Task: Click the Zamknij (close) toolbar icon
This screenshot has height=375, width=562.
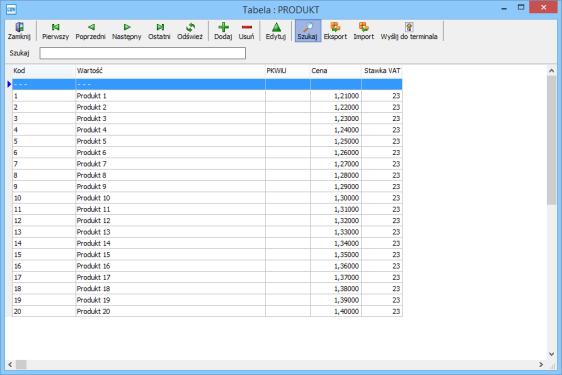Action: pyautogui.click(x=19, y=27)
